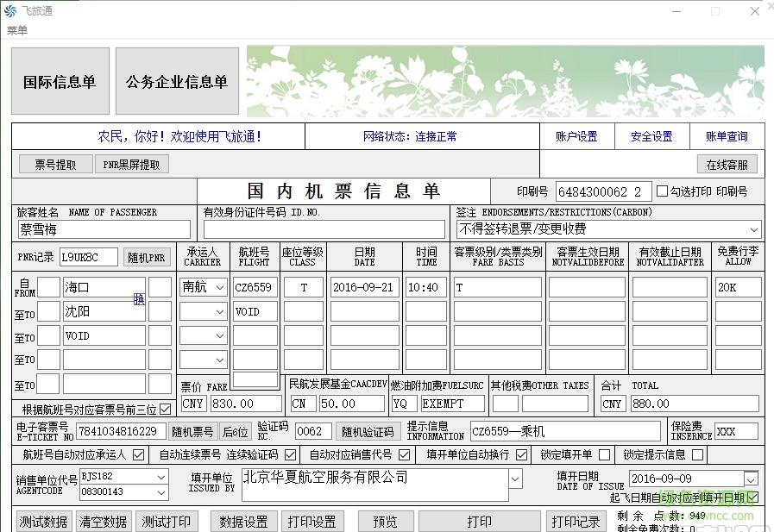Image resolution: width=774 pixels, height=532 pixels.
Task: Open 账户设置 account settings
Action: pyautogui.click(x=576, y=136)
